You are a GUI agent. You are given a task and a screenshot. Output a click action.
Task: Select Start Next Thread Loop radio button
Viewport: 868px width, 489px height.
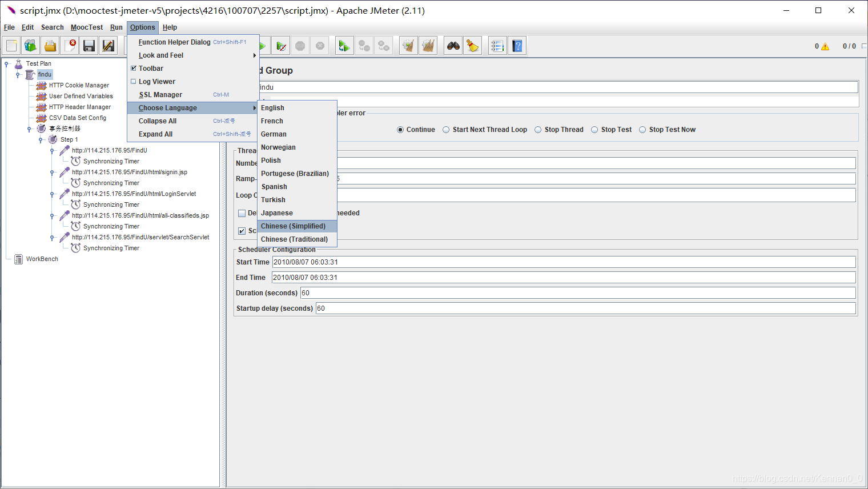(446, 130)
